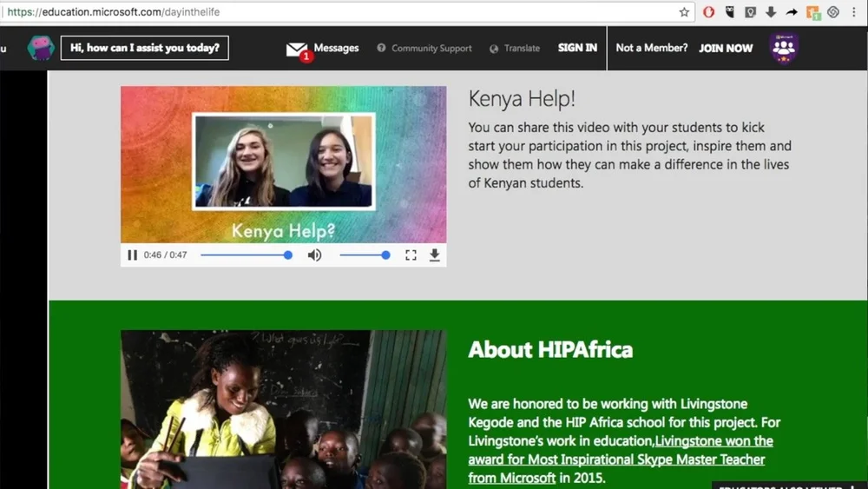Viewport: 868px width, 489px height.
Task: Open Community Support
Action: click(424, 48)
